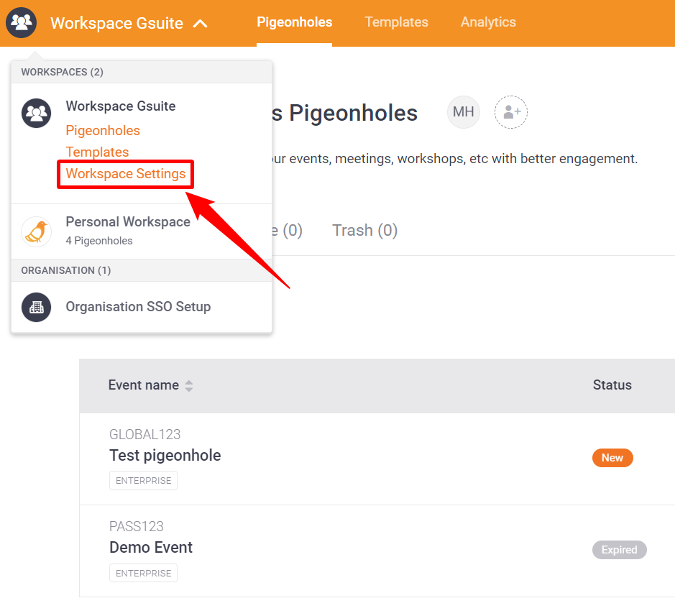Open Templates link in workspace dropdown
Screen dimensions: 675x616
click(97, 152)
